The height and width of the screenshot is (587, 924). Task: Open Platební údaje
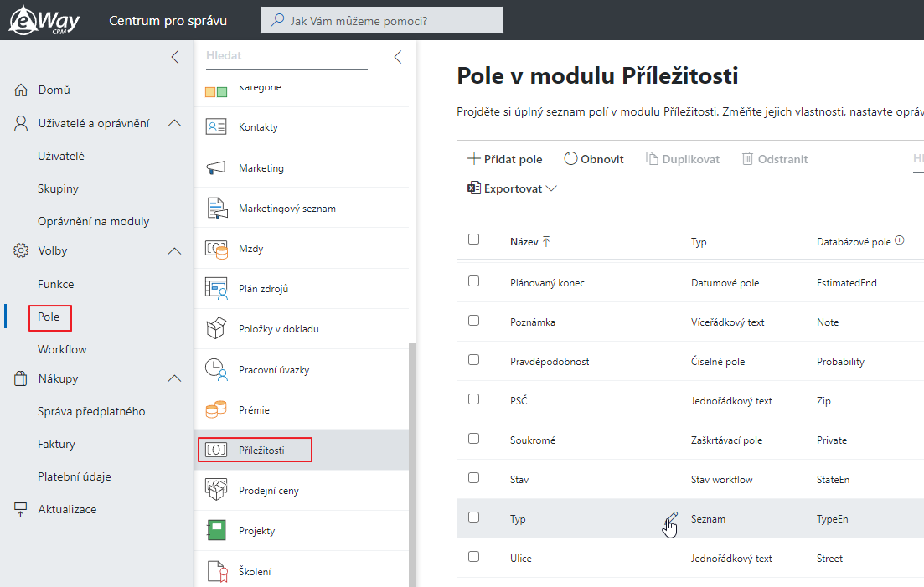[x=75, y=477]
